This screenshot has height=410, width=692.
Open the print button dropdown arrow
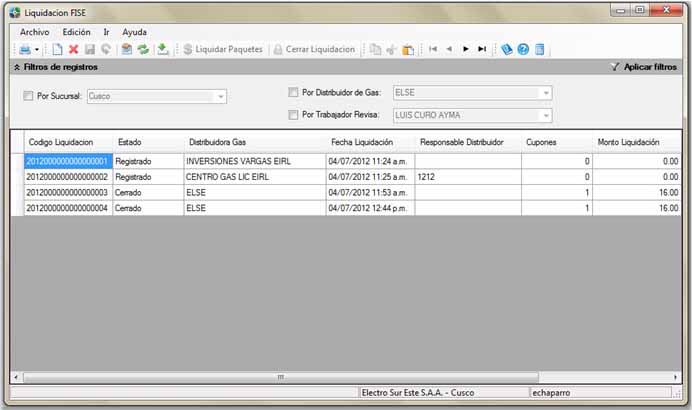click(37, 50)
